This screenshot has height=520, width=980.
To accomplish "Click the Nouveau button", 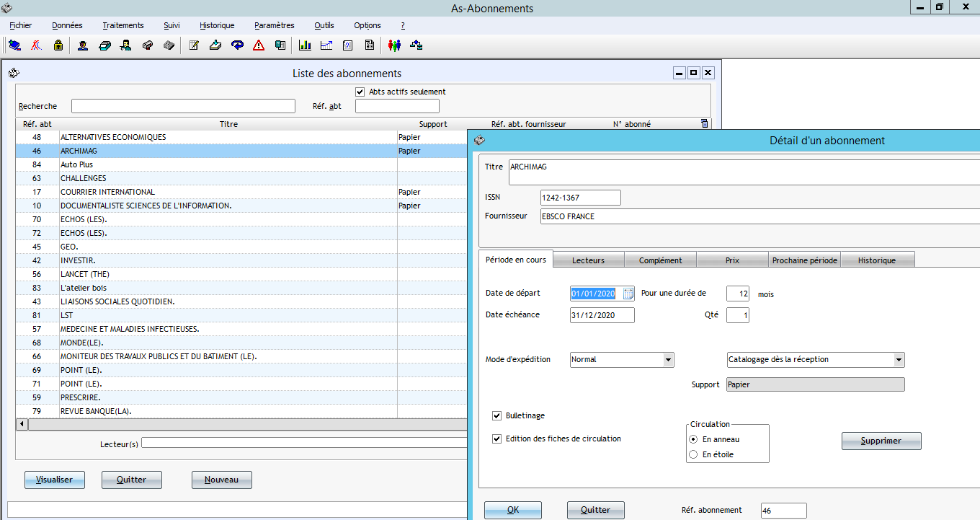I will point(221,480).
